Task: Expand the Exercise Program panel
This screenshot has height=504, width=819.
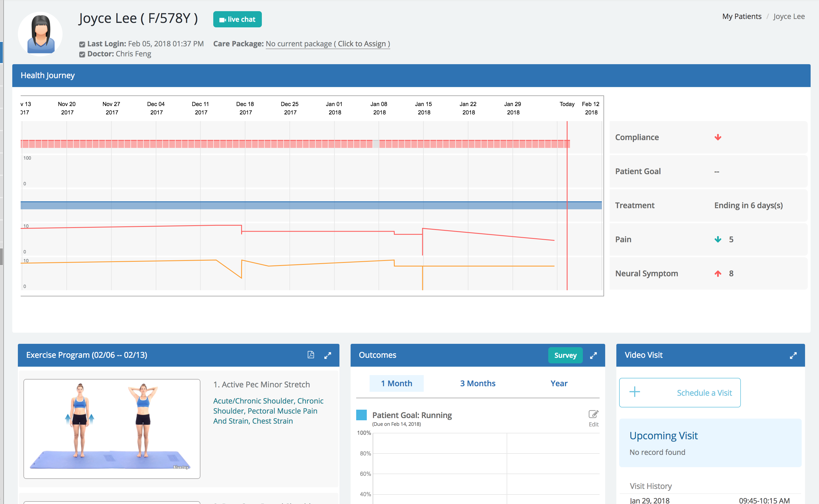Action: pyautogui.click(x=328, y=355)
